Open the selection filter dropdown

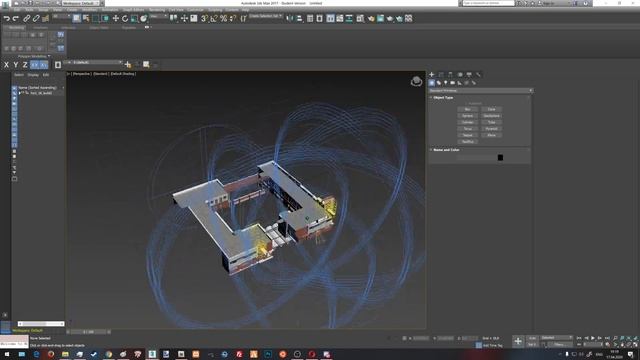[61, 16]
